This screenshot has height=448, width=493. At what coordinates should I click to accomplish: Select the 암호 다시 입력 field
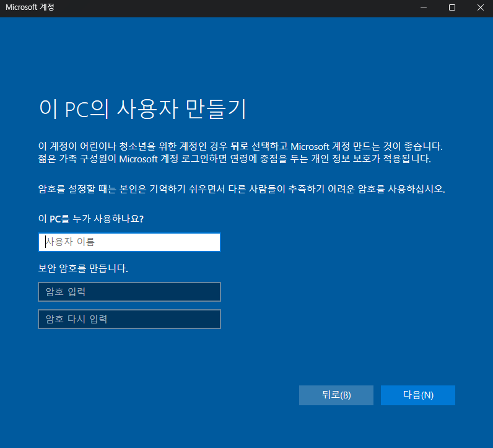click(x=129, y=319)
